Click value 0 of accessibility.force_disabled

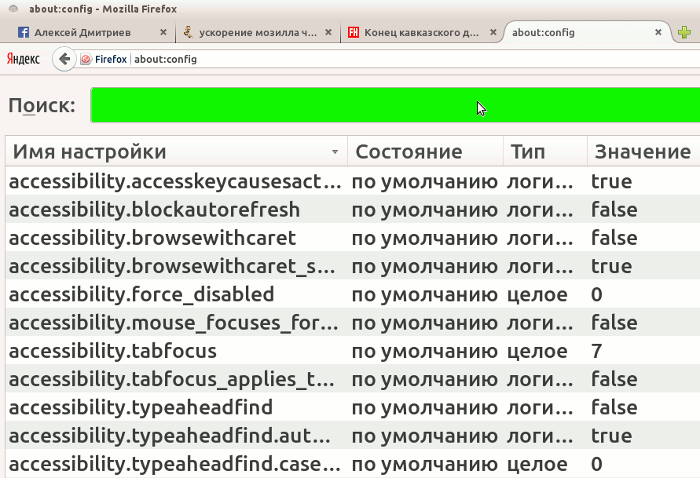[x=597, y=295]
